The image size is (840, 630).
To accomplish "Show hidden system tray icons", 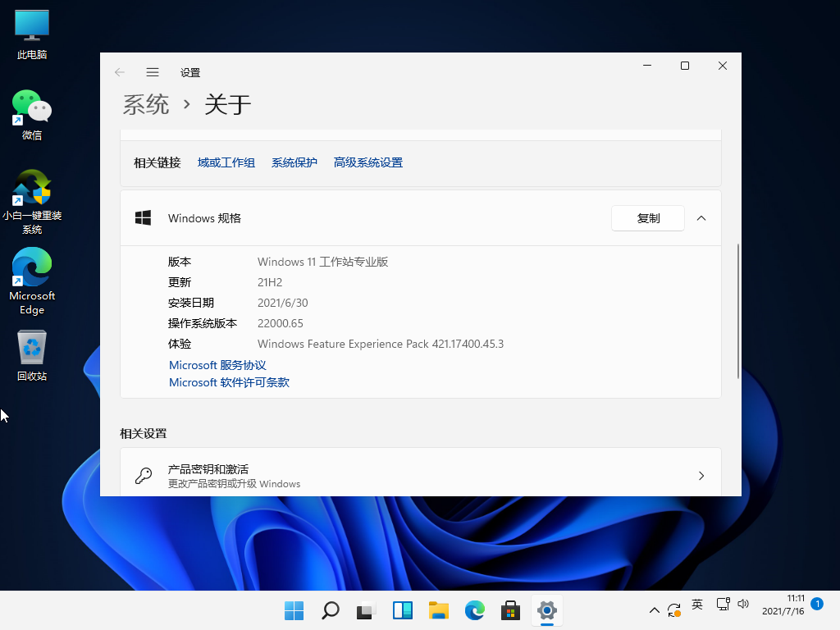I will [654, 610].
